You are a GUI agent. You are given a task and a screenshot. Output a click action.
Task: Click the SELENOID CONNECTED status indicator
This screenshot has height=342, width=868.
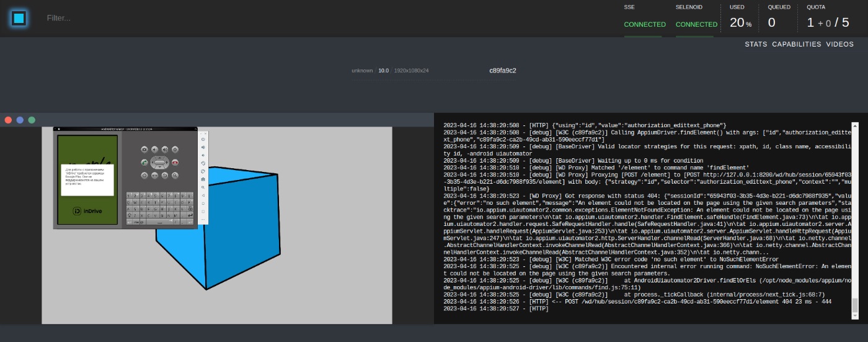coord(696,24)
